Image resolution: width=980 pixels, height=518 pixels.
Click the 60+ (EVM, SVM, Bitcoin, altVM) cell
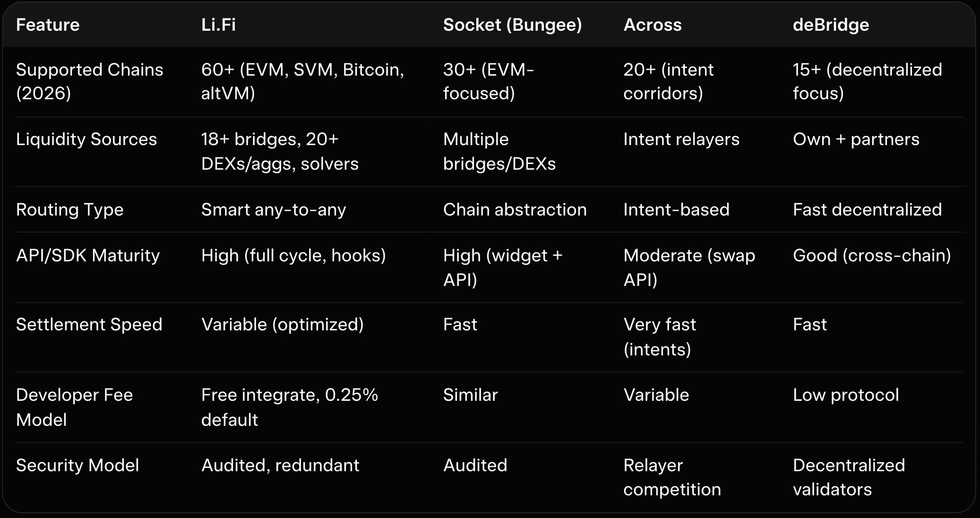coord(302,81)
